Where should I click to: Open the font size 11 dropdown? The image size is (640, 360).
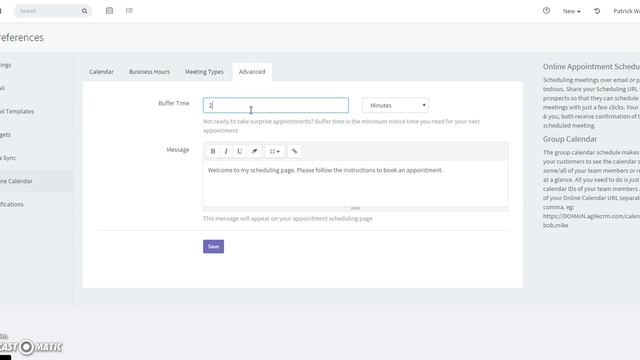click(275, 151)
